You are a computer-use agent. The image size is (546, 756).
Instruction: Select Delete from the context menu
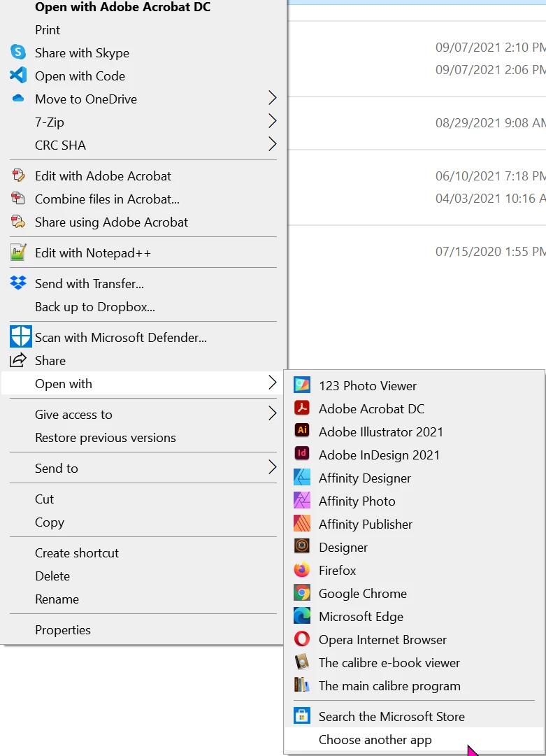[52, 576]
